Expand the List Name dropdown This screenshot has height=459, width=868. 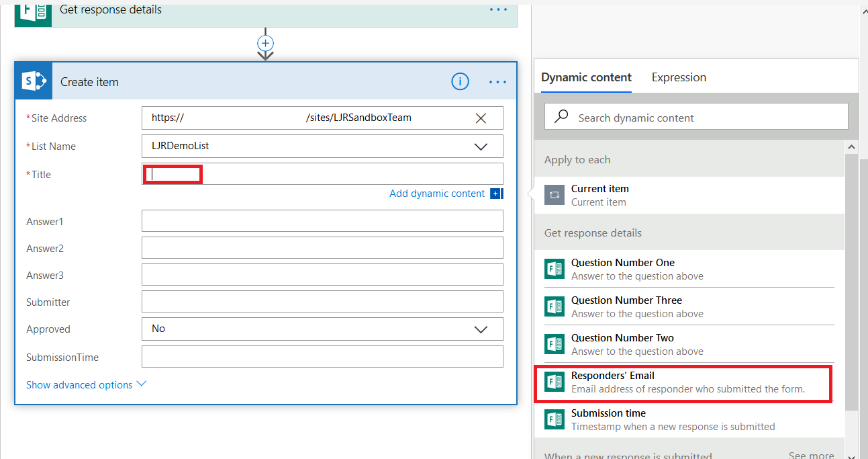(481, 147)
